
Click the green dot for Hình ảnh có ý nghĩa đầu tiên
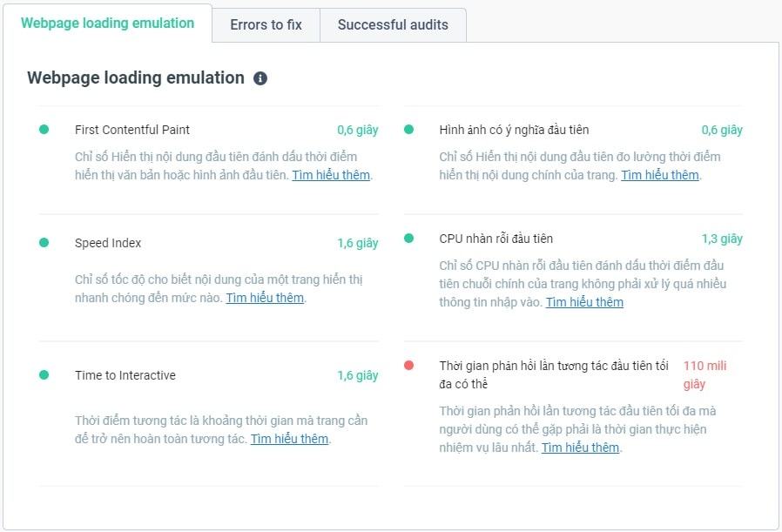coord(408,130)
